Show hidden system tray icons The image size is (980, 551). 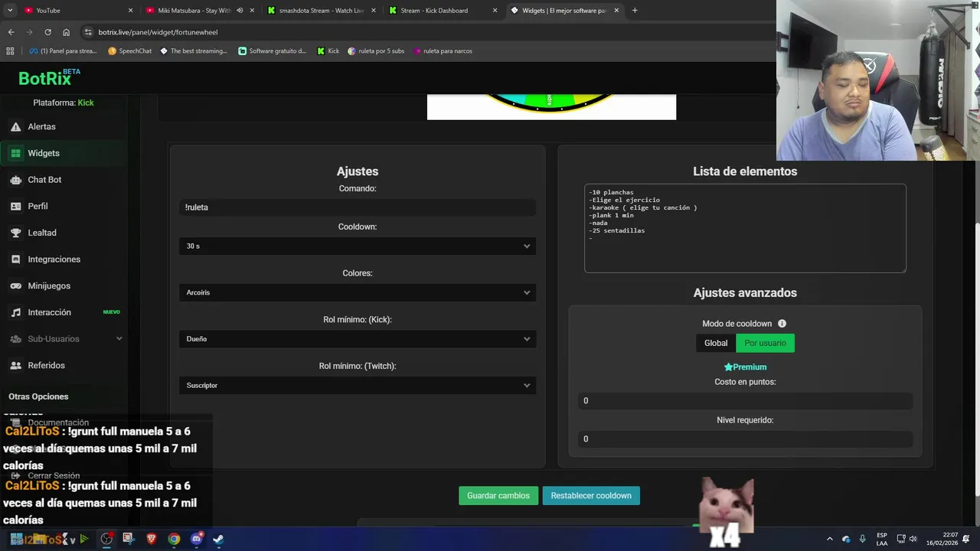[x=829, y=539]
